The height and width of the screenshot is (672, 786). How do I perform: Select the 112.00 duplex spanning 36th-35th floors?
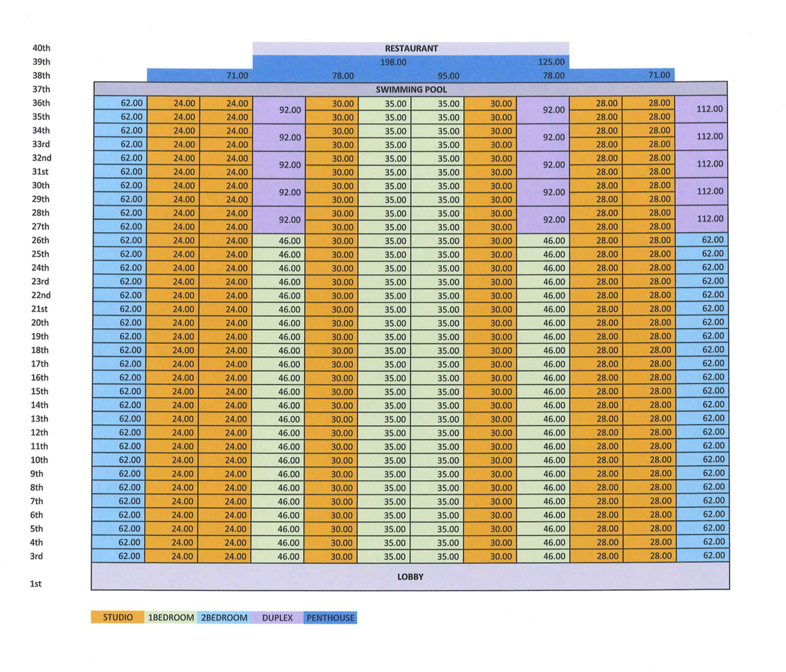click(x=702, y=109)
